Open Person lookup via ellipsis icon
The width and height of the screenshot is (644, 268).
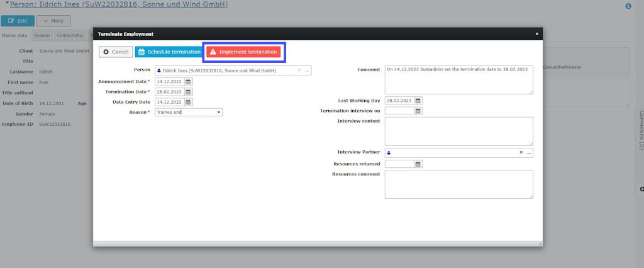click(307, 70)
